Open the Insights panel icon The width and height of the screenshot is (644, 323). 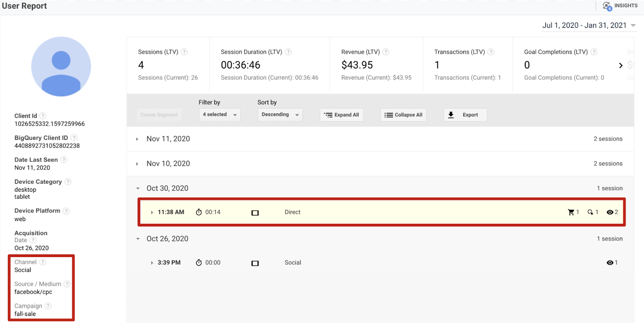pos(607,6)
